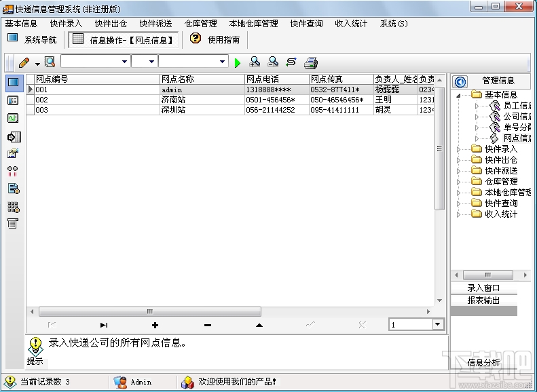
Task: Open the 收入统计 menu
Action: [352, 24]
